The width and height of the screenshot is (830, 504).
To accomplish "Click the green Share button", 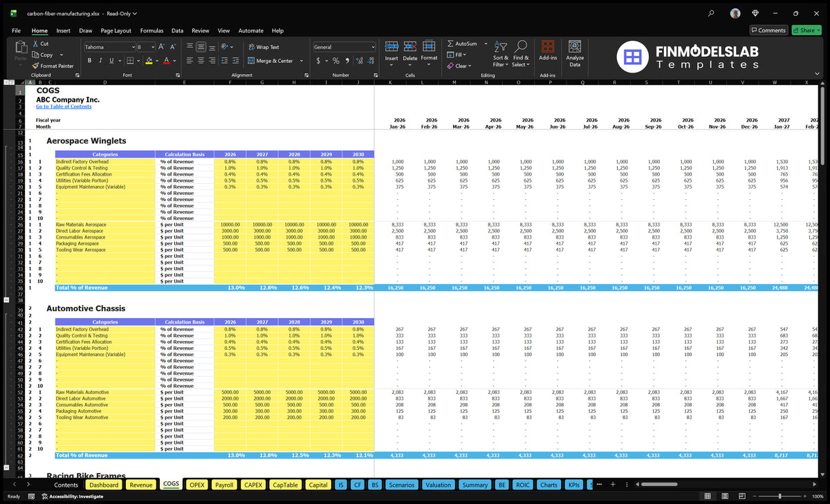I will tap(806, 30).
